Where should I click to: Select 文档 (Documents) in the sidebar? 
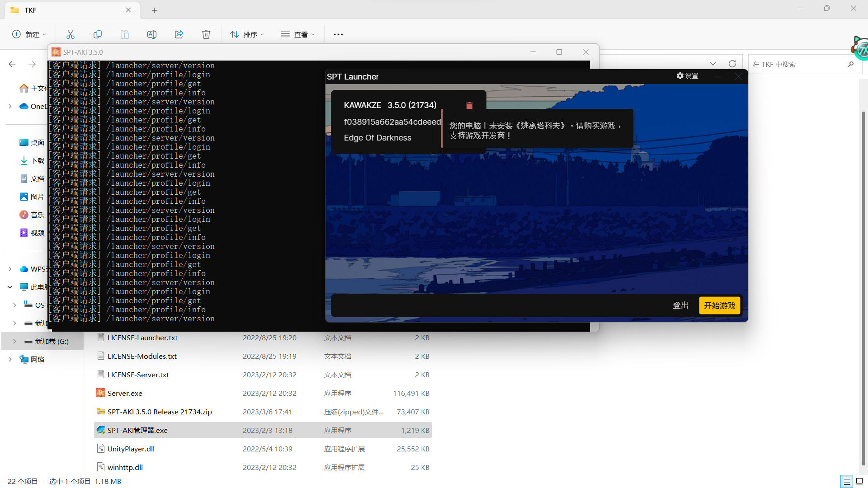coord(32,178)
